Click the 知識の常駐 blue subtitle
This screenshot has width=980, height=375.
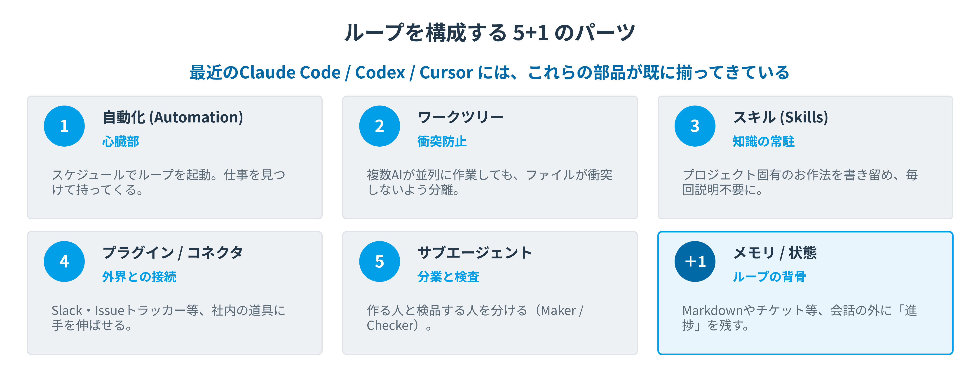pyautogui.click(x=764, y=141)
